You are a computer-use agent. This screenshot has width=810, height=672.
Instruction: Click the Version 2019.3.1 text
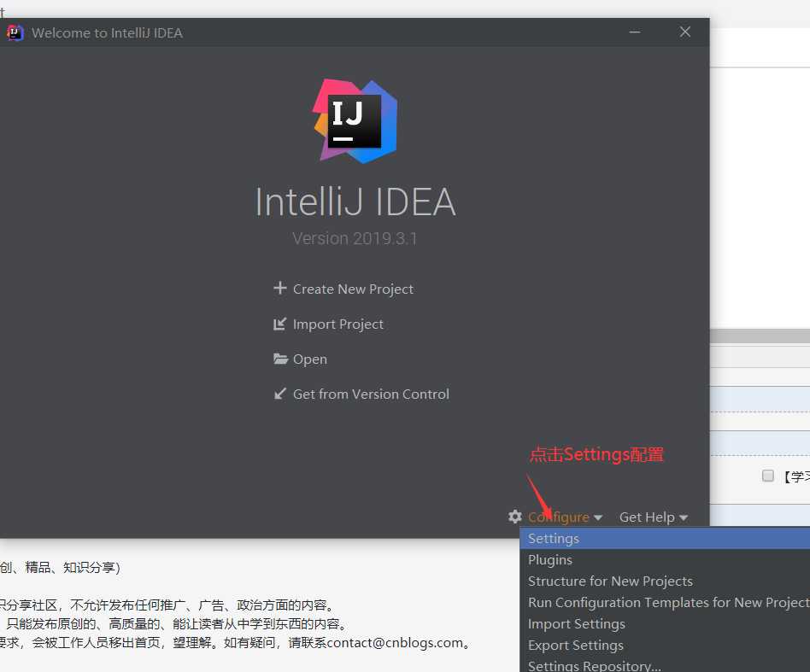pos(355,238)
